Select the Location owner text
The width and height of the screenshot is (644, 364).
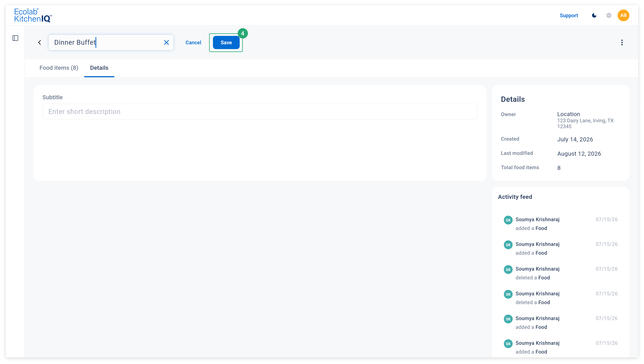coord(569,114)
